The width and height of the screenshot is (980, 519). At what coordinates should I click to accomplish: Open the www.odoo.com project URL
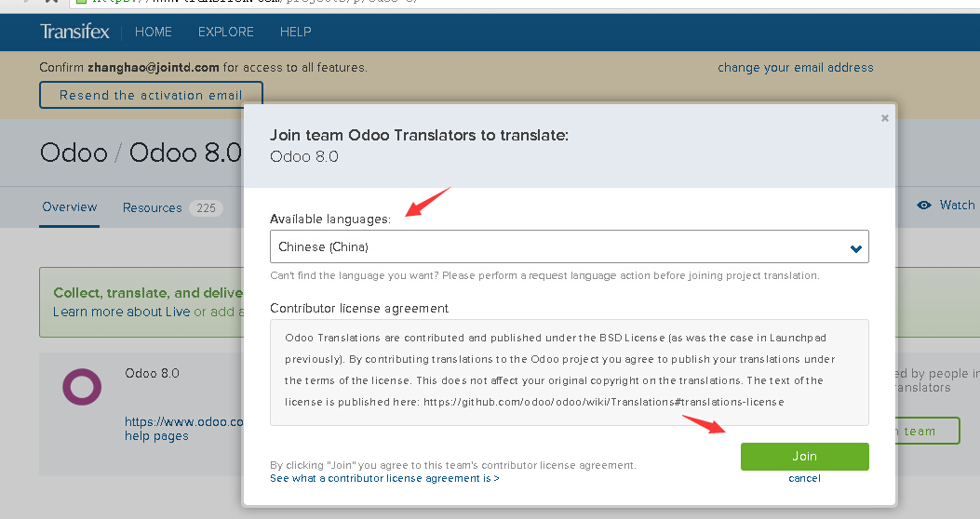click(x=183, y=421)
